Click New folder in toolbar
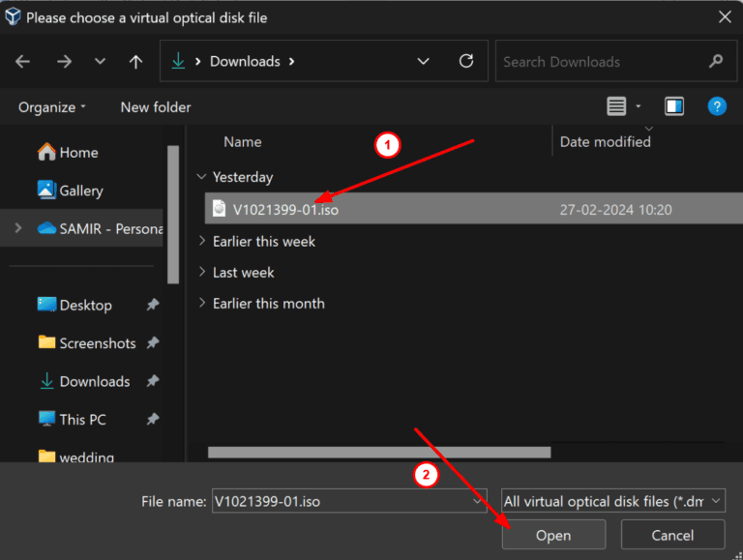The width and height of the screenshot is (743, 560). 155,106
